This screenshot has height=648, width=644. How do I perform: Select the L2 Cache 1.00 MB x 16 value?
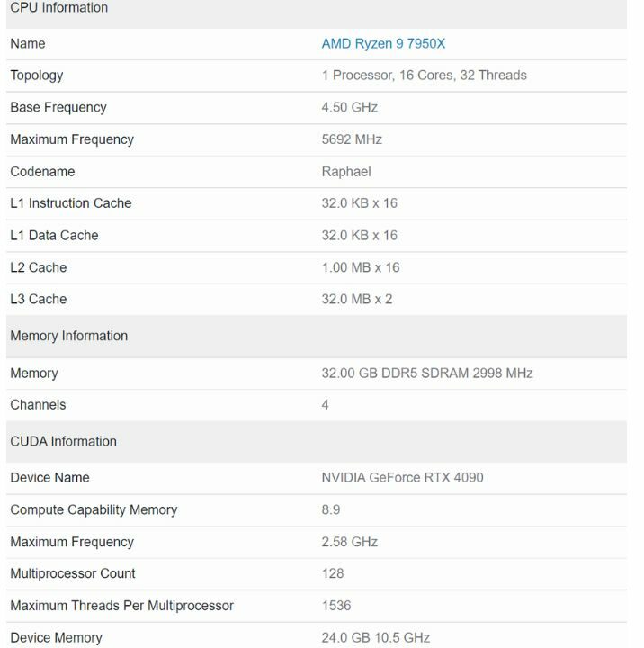coord(360,267)
